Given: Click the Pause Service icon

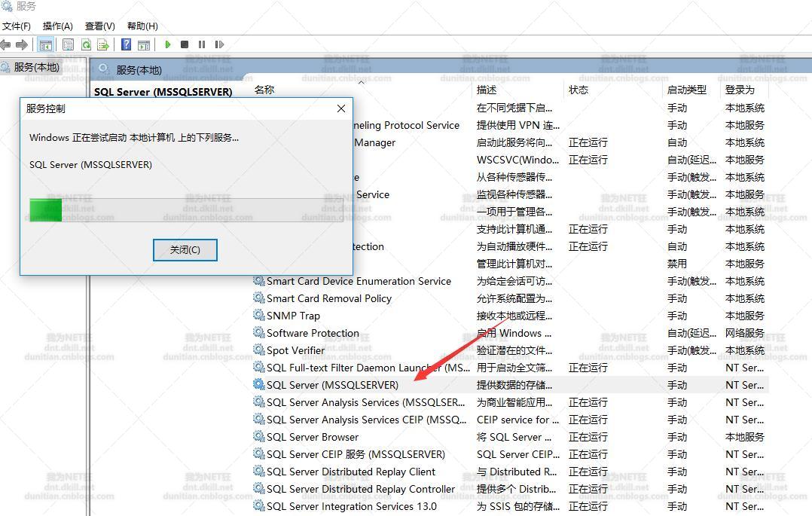Looking at the screenshot, I should click(x=202, y=44).
